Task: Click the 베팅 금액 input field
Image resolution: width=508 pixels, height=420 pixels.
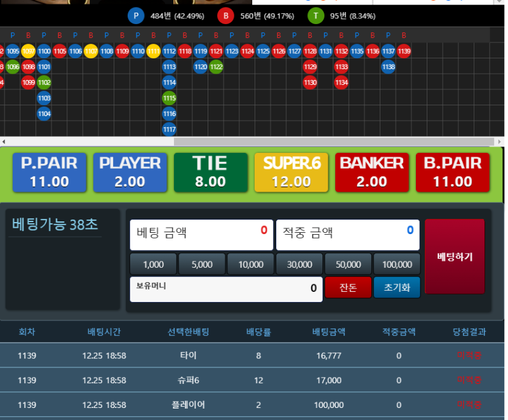Action: tap(201, 235)
